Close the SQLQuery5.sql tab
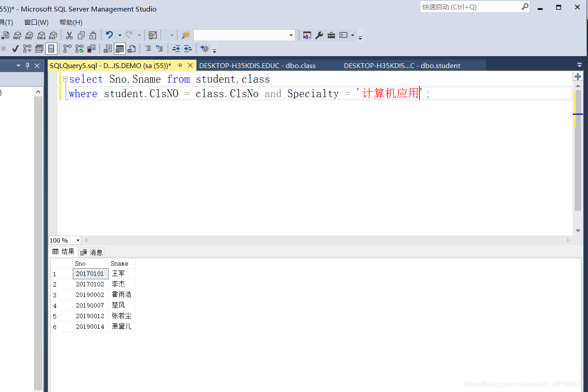The image size is (588, 392). [190, 65]
